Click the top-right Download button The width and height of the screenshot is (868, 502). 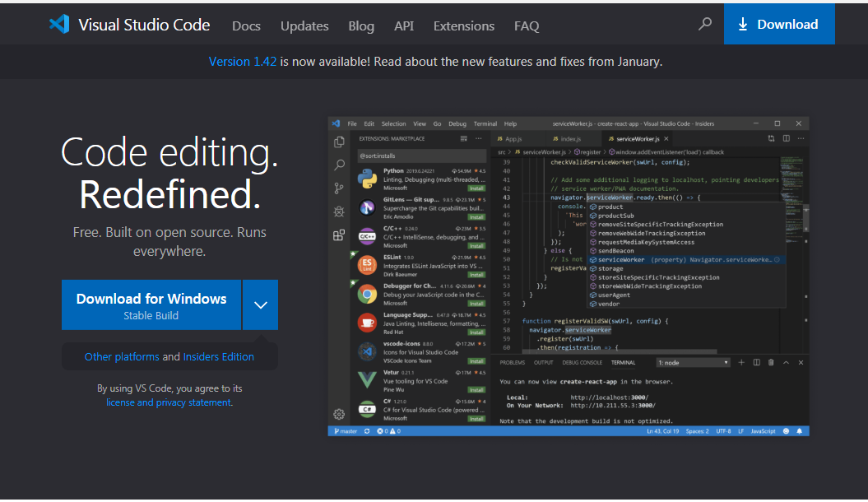pos(779,24)
